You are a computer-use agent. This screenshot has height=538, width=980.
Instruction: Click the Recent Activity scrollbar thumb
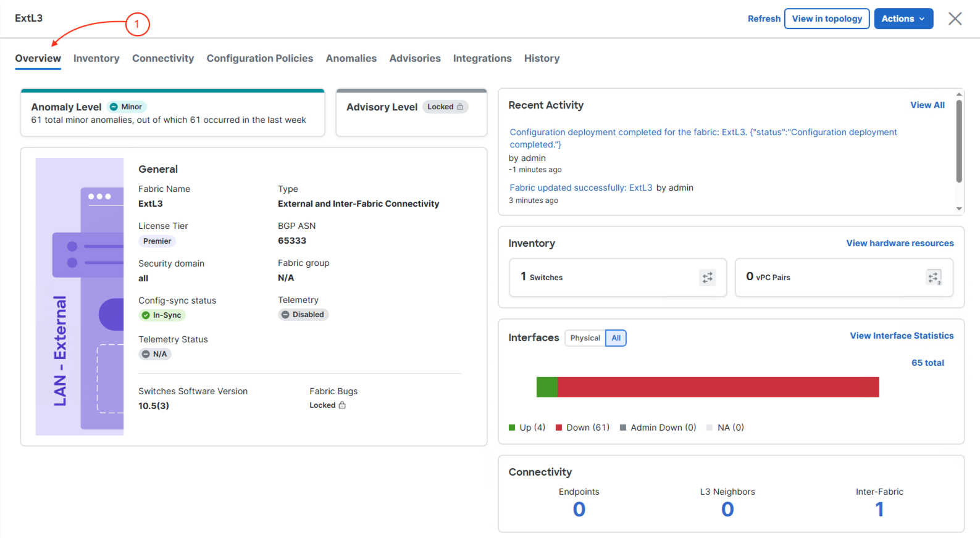[959, 141]
